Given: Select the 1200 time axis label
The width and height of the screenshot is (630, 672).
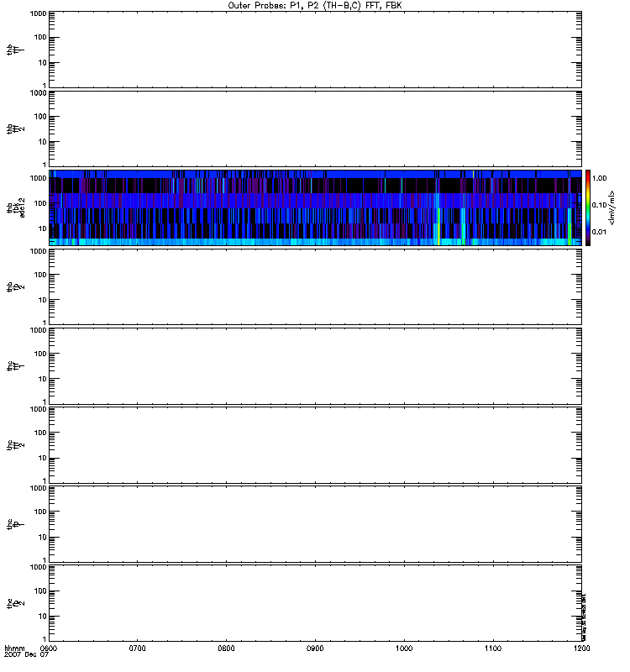Looking at the screenshot, I should (x=581, y=648).
